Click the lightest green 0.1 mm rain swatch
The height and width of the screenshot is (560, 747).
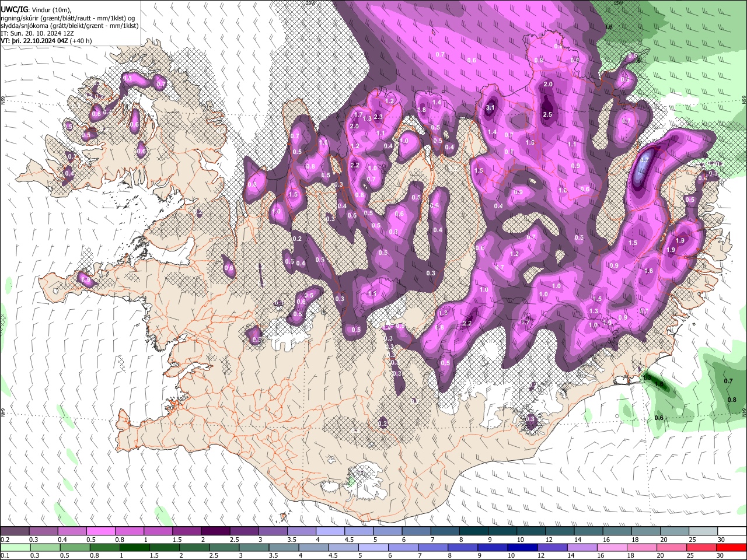coord(16,547)
